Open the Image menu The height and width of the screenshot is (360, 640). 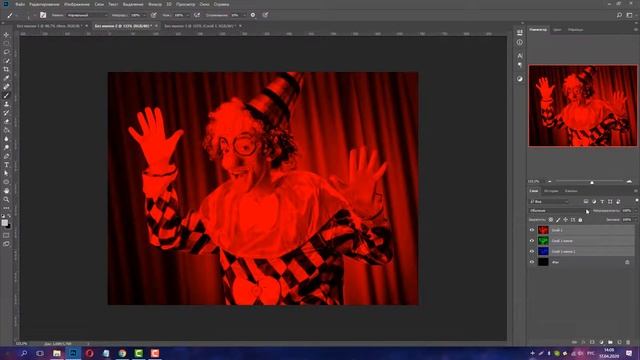click(x=77, y=4)
